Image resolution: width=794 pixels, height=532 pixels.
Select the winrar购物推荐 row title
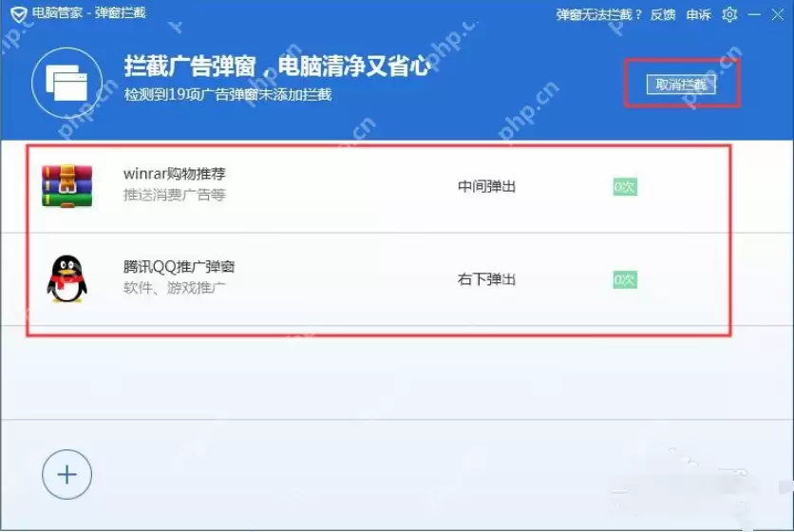point(175,174)
